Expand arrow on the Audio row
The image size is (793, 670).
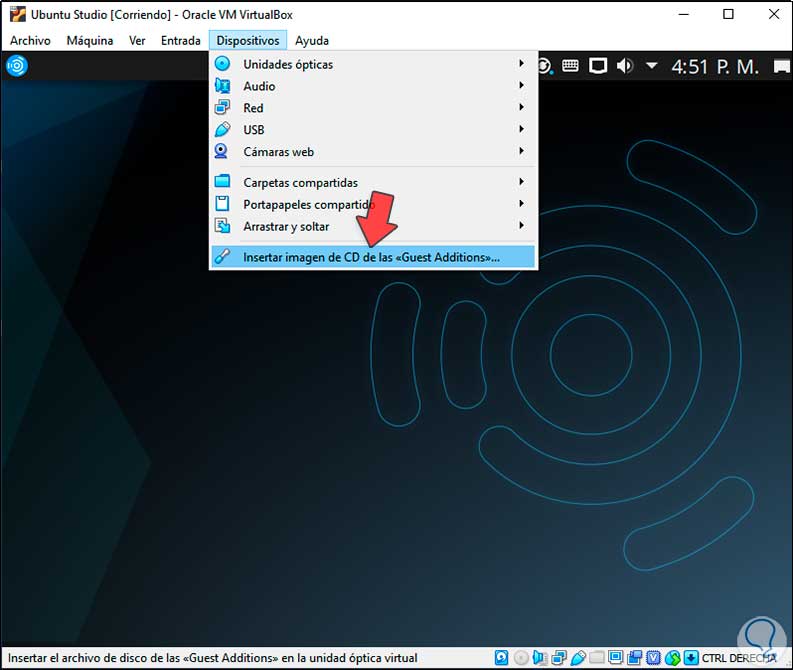[x=521, y=85]
